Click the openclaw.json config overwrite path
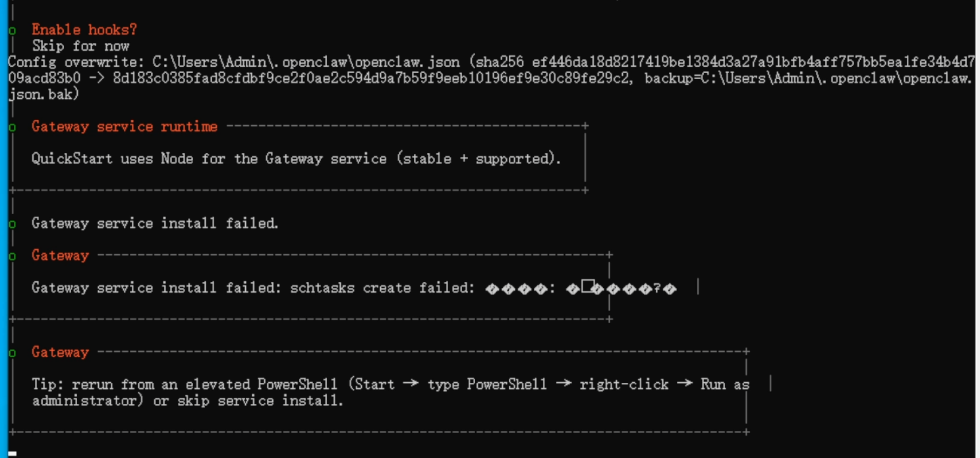This screenshot has width=980, height=458. pyautogui.click(x=306, y=63)
